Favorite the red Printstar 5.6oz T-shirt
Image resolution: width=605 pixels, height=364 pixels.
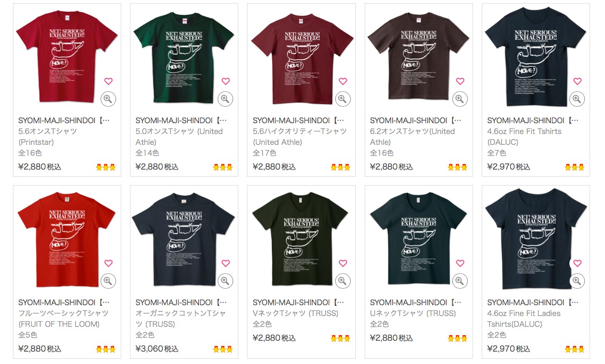pos(108,81)
